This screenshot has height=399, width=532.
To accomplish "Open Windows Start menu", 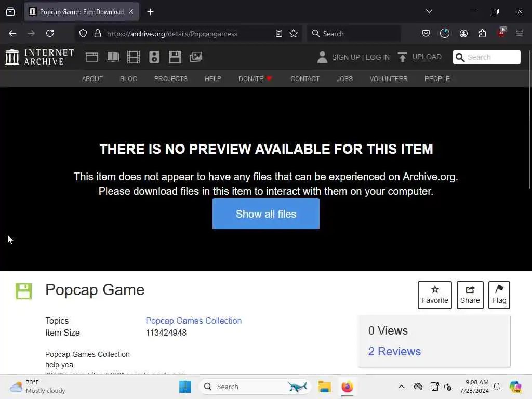I will tap(185, 387).
